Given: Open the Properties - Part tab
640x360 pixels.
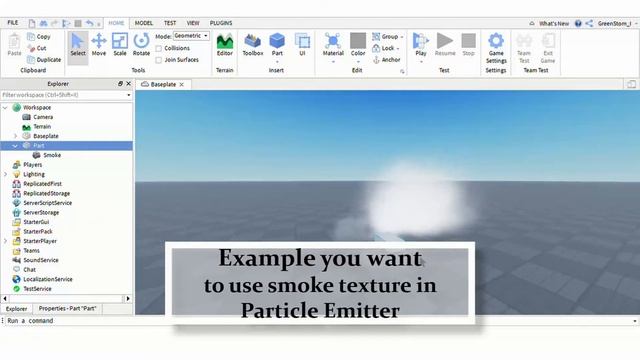Looking at the screenshot, I should (67, 309).
